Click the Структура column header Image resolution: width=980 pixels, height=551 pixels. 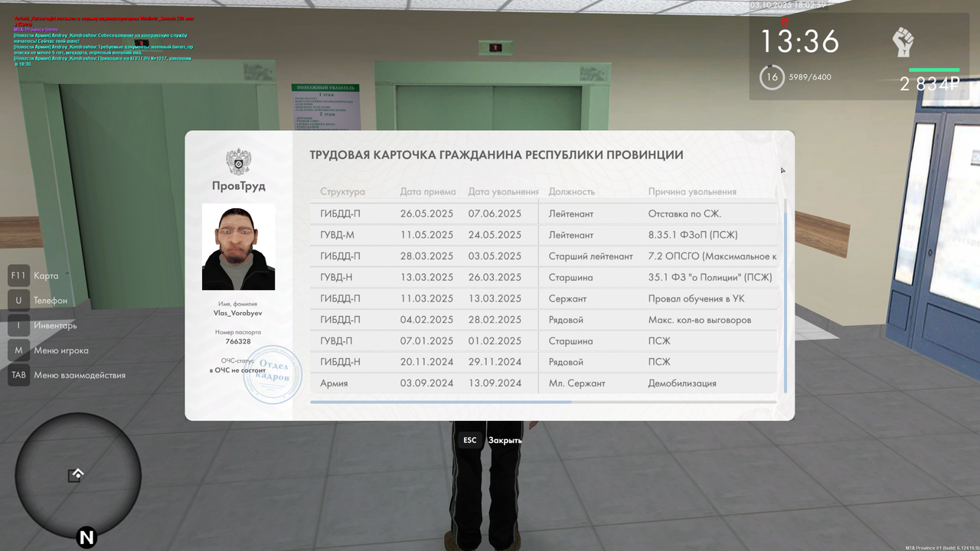pos(342,191)
